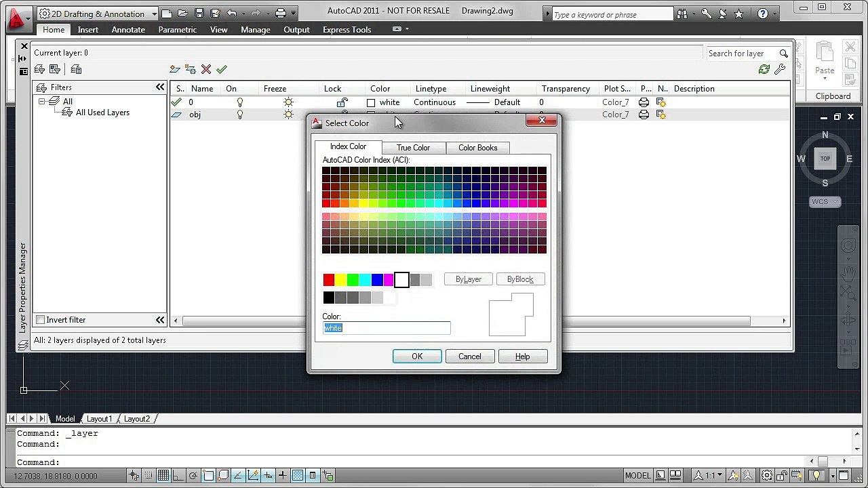Collapse the Filters panel double chevron
Screen dimensions: 868x488
pyautogui.click(x=160, y=87)
